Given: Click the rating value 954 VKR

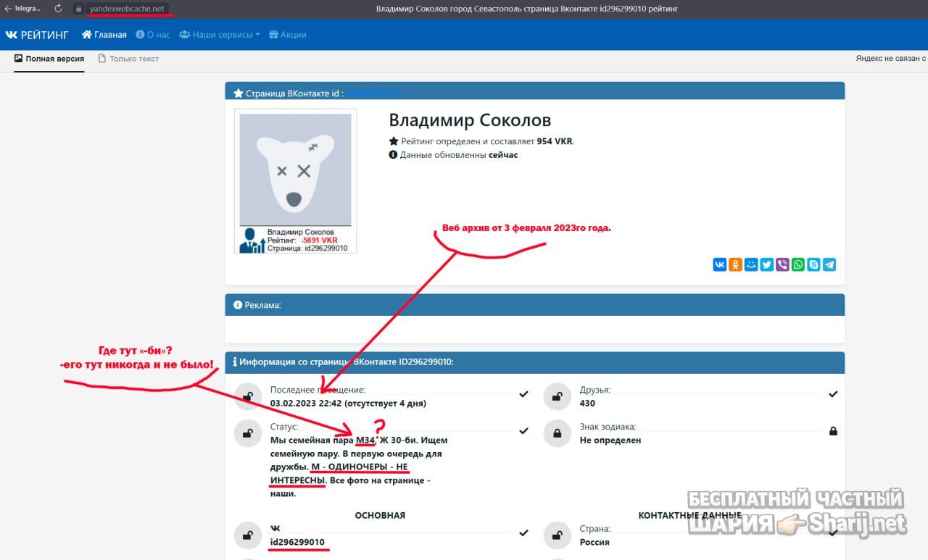Looking at the screenshot, I should [x=555, y=141].
